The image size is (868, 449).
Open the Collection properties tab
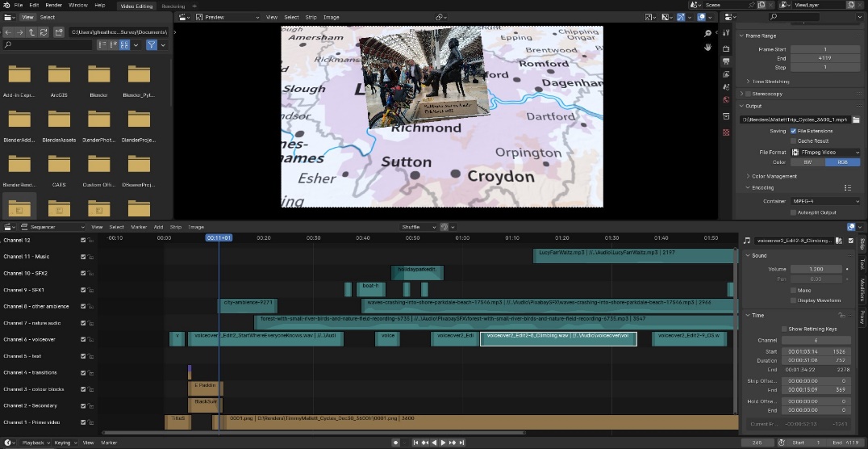(726, 116)
